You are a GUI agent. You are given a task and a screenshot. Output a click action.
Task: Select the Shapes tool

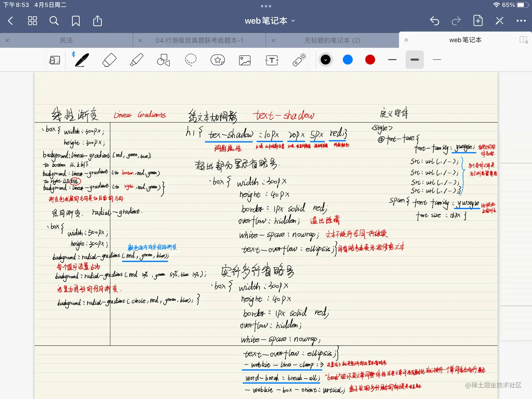point(163,60)
